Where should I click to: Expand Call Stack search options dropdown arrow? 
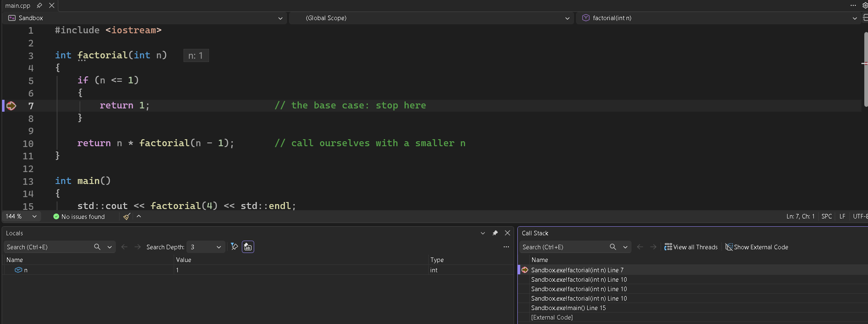click(625, 247)
